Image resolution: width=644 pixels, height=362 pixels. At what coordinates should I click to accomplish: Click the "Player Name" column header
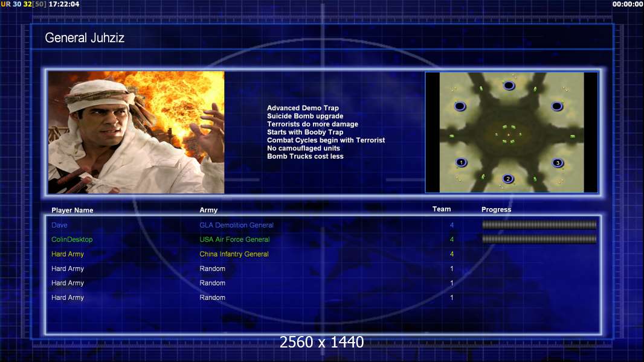pos(72,211)
